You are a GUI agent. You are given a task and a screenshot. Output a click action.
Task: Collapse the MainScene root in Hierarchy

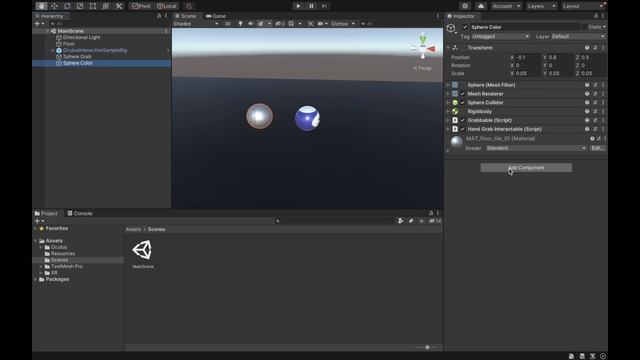coord(48,31)
